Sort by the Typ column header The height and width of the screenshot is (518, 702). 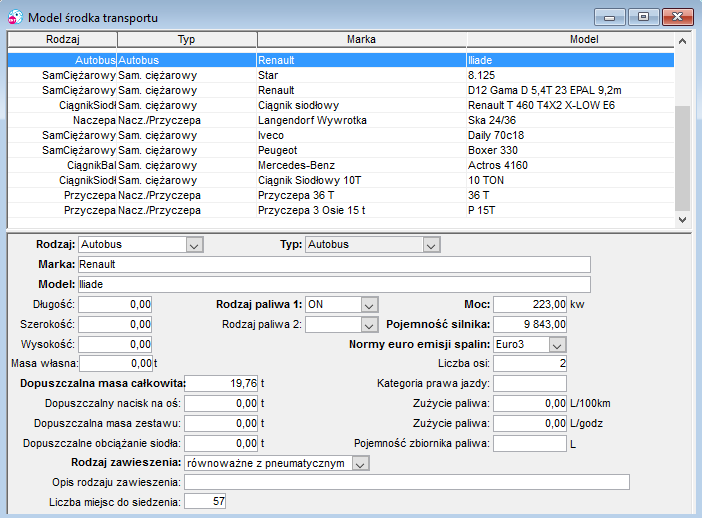coord(187,39)
